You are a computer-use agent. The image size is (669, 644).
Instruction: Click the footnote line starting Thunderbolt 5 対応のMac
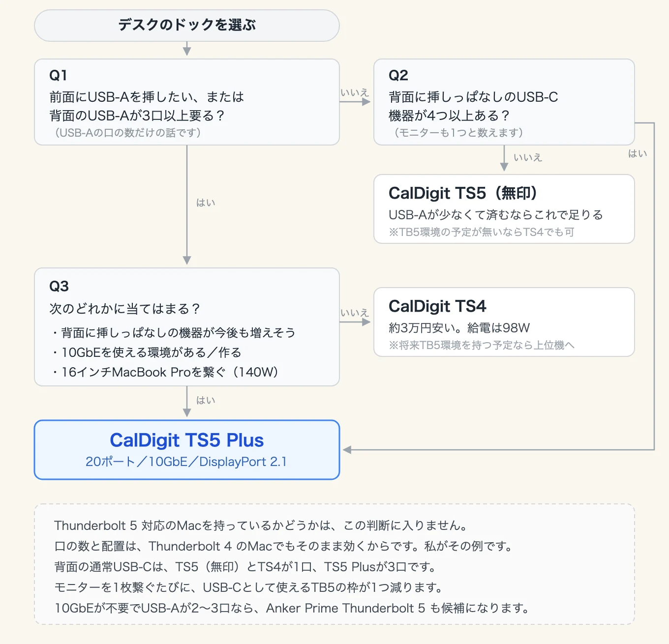pyautogui.click(x=261, y=526)
